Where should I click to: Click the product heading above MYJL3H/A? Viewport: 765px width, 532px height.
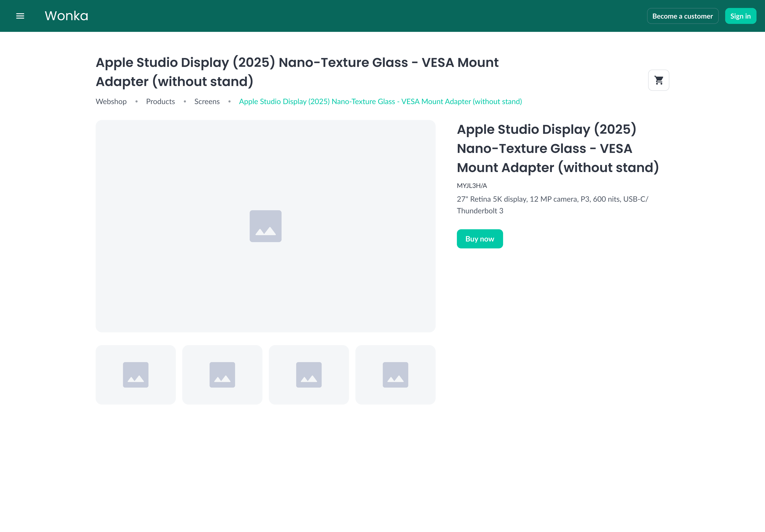pyautogui.click(x=558, y=148)
